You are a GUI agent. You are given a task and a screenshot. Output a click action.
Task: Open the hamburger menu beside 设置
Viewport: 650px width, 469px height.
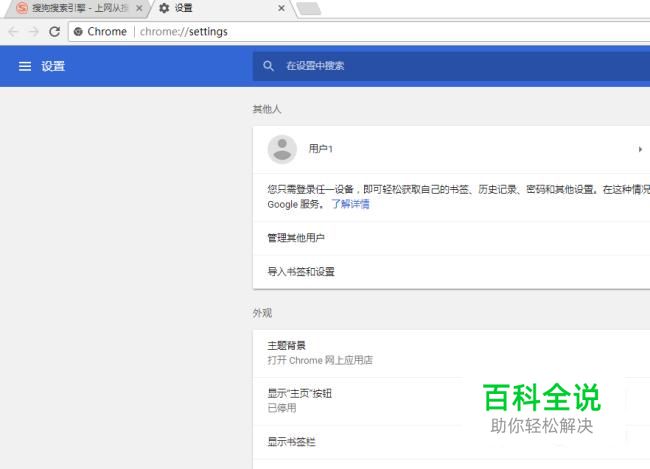pos(25,66)
